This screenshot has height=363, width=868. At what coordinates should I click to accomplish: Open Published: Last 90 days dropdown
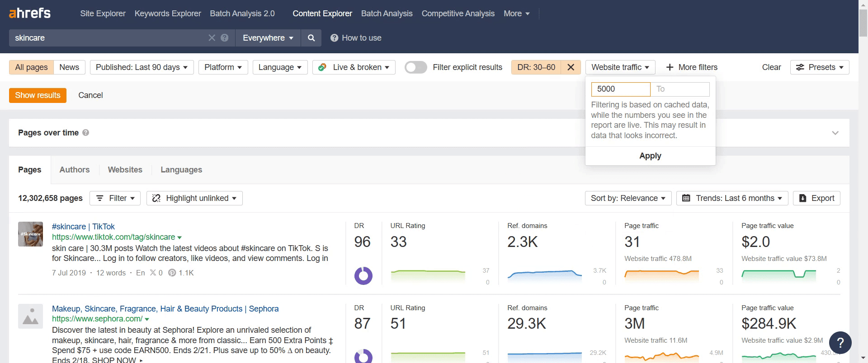142,67
